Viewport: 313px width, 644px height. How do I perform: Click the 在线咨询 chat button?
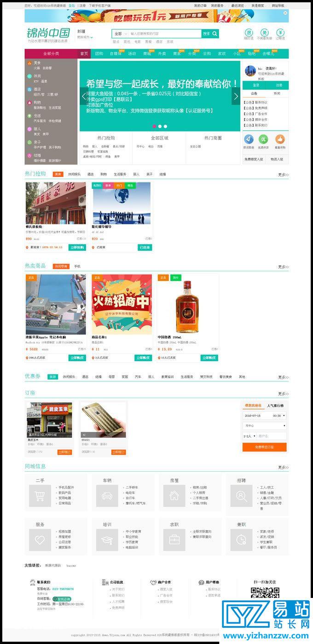62,599
